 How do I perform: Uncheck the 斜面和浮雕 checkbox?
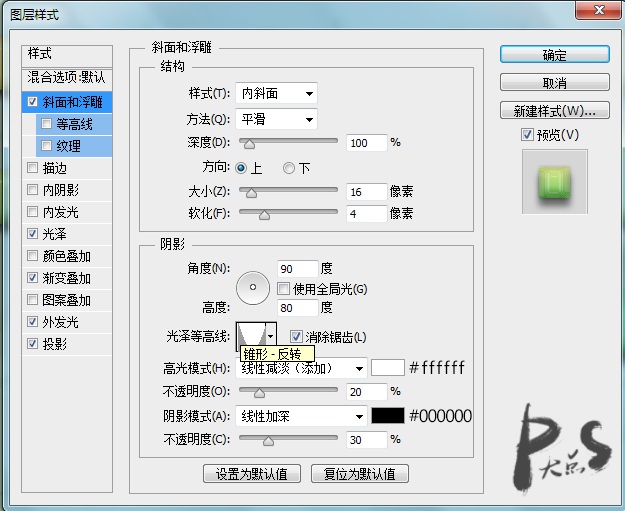coord(32,102)
